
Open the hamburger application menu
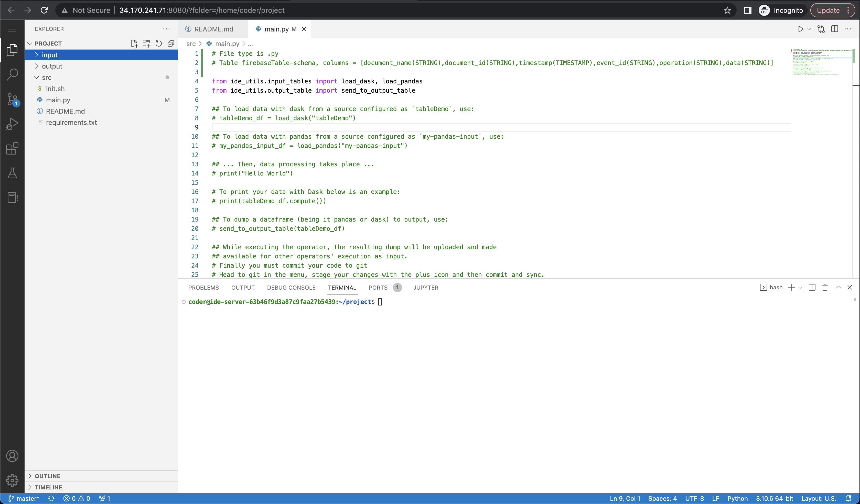click(x=12, y=29)
